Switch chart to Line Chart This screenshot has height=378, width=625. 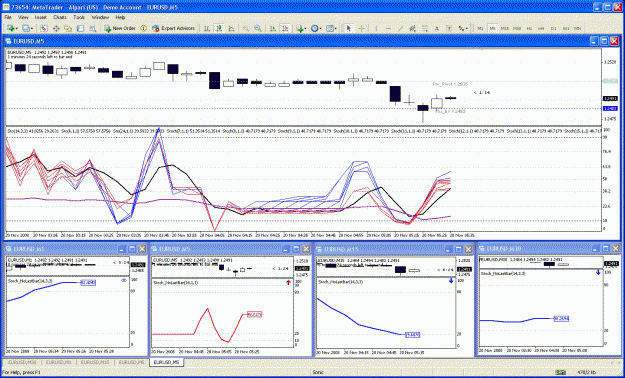[231, 28]
